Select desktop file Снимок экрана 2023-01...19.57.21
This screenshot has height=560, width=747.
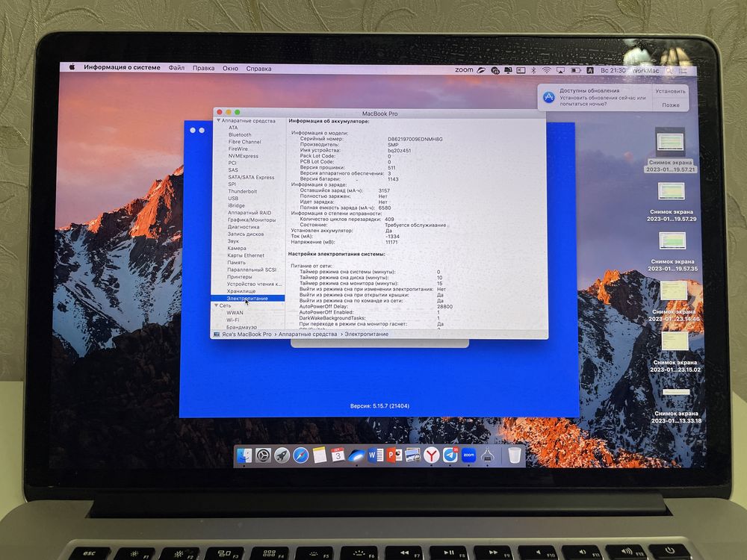click(x=670, y=149)
